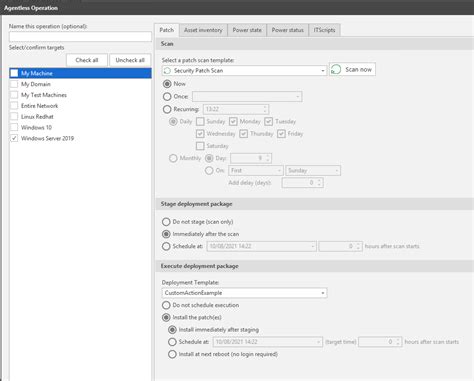Toggle the Saturday checkbox
474x381 pixels.
200,146
